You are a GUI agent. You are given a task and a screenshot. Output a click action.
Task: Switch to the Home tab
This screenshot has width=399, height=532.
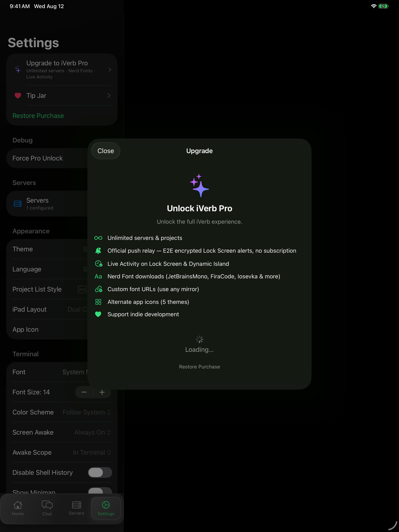pos(18,508)
